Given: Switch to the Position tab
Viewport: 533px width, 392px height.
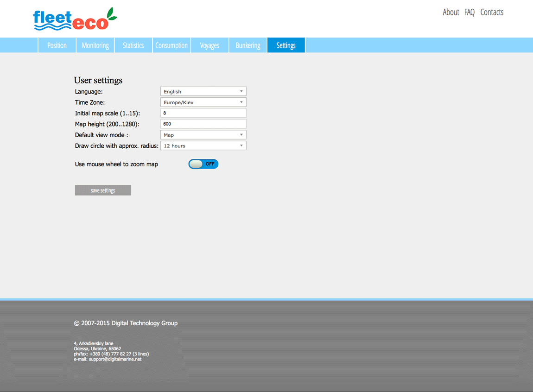Looking at the screenshot, I should [x=57, y=45].
